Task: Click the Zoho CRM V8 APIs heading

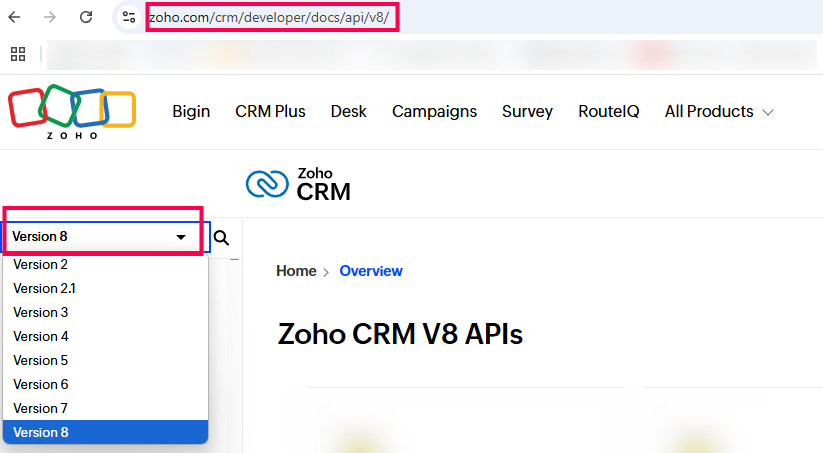Action: 400,334
